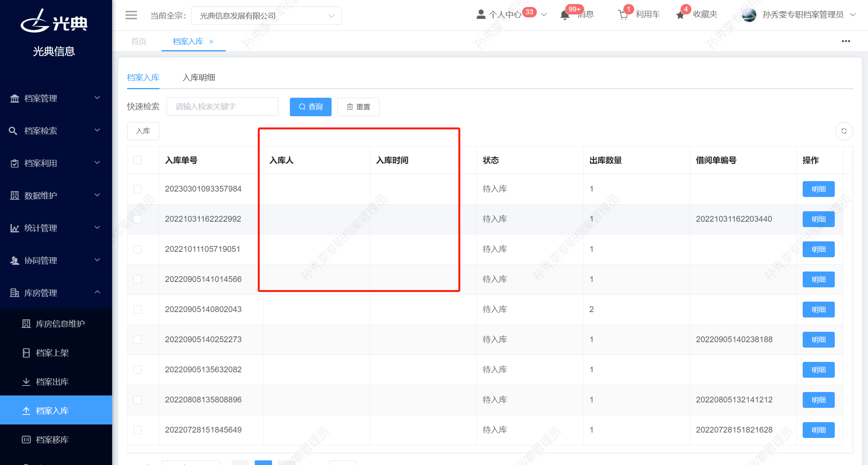868x465 pixels.
Task: Click 协同管理 person icon in sidebar
Action: point(15,261)
